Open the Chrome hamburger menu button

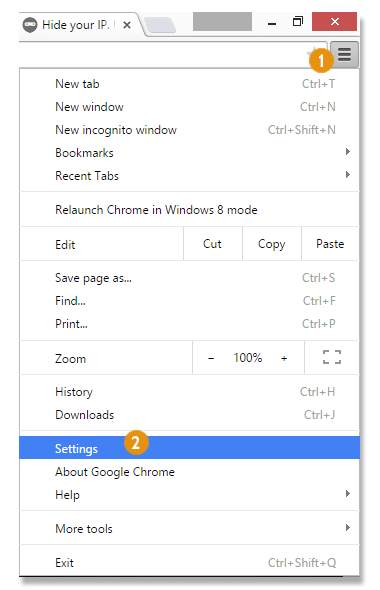click(344, 55)
